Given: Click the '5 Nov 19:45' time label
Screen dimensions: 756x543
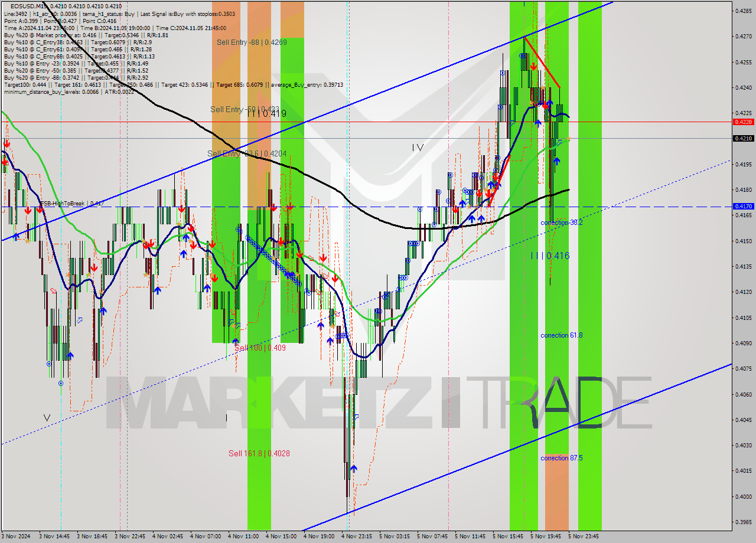Looking at the screenshot, I should click(546, 537).
